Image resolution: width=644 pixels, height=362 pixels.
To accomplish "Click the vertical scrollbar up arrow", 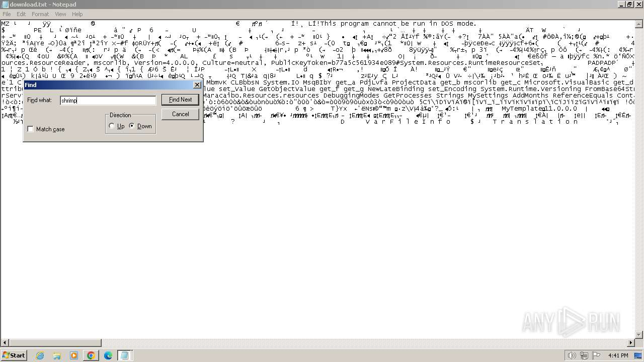I will coord(639,24).
